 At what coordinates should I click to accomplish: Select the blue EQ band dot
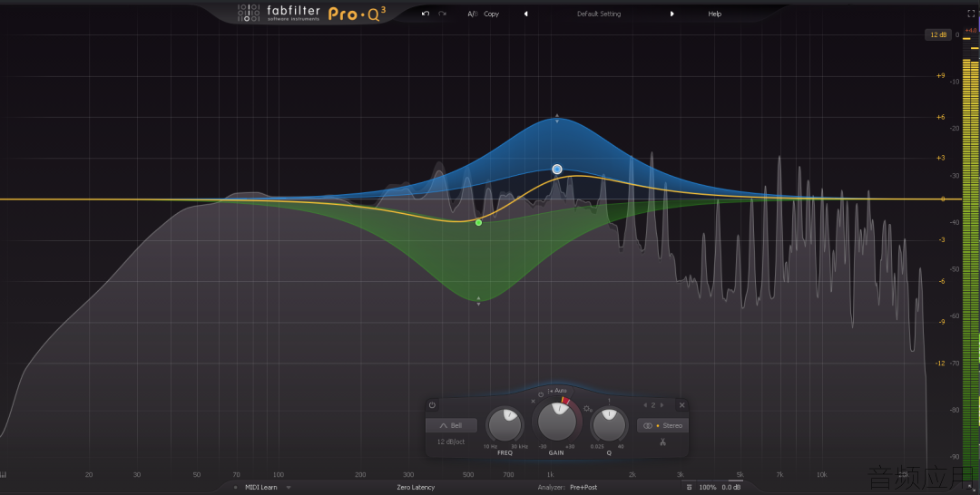coord(557,170)
